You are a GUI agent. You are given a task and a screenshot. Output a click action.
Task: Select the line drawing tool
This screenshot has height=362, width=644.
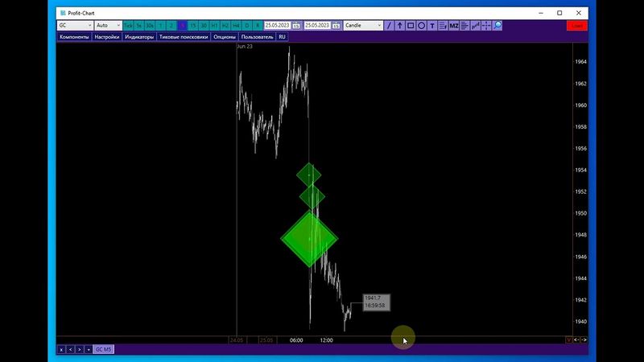390,26
